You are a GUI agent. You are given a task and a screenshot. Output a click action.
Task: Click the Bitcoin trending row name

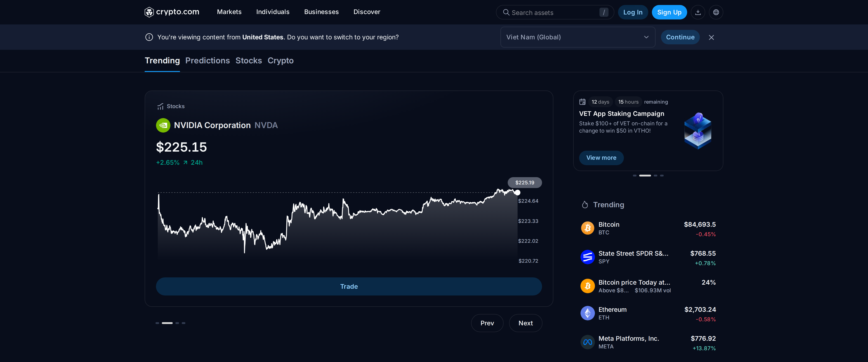609,224
